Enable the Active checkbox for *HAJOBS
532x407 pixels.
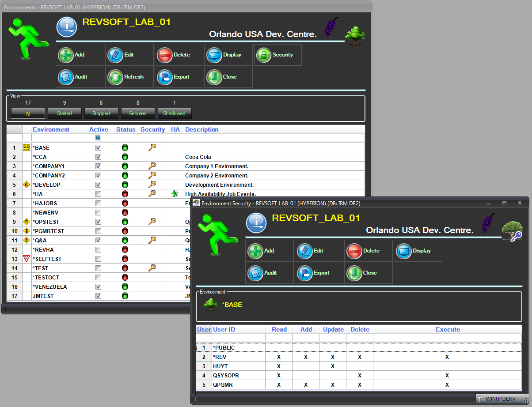coord(99,203)
